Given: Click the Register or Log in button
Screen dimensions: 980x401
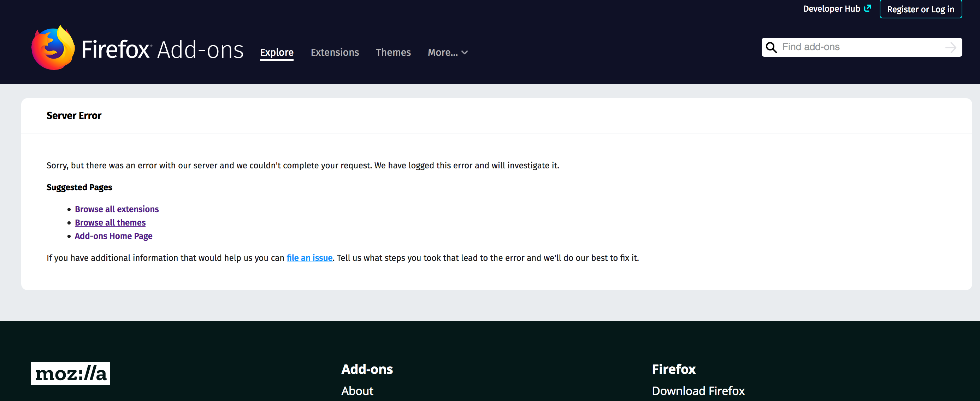Looking at the screenshot, I should click(x=921, y=9).
